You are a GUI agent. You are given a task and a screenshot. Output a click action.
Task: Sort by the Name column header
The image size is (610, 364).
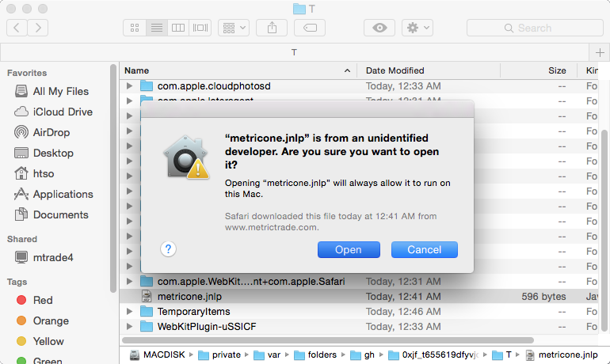click(238, 70)
